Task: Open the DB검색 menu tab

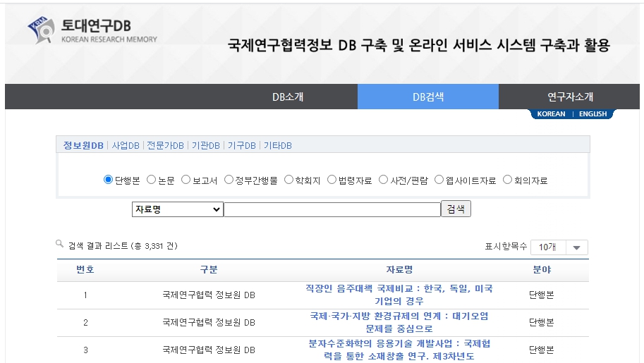Action: click(x=428, y=97)
